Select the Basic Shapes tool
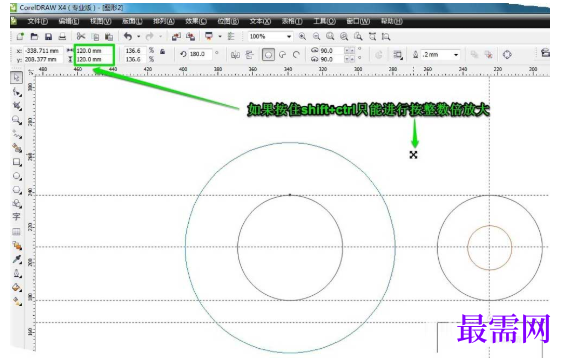The height and width of the screenshot is (360, 569). point(17,204)
